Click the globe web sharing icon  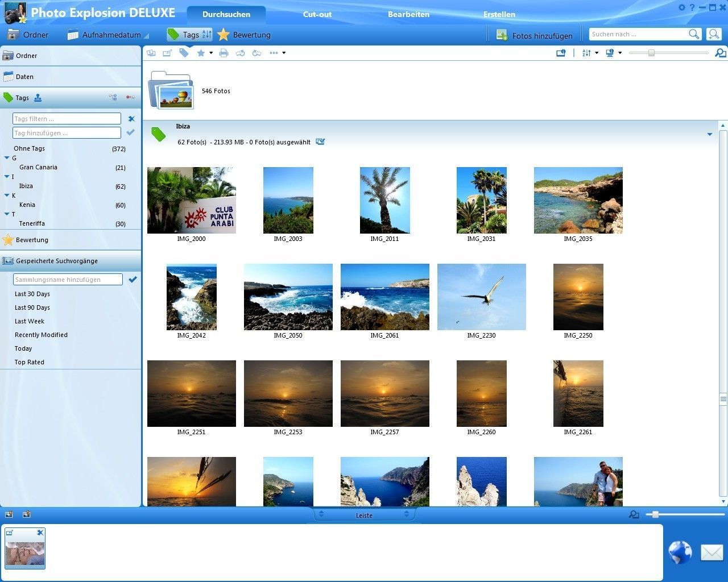(x=680, y=552)
